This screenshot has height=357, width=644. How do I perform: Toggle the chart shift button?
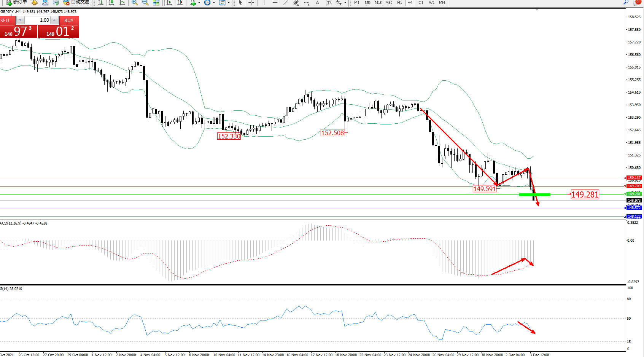point(180,3)
